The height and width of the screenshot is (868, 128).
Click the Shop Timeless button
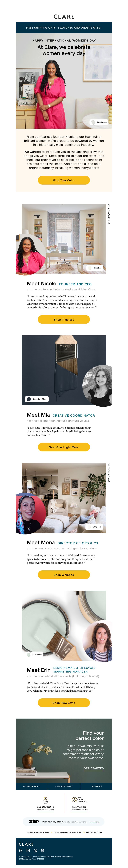64,319
